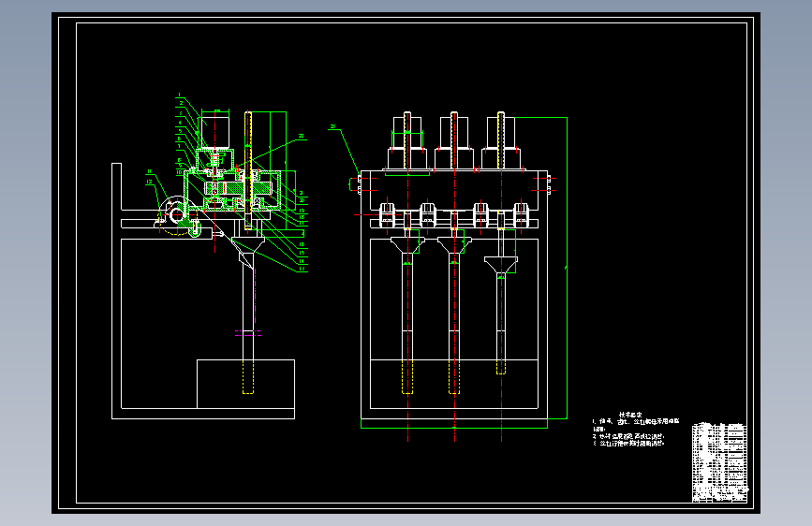Pick callout number 19 on right side
Image resolution: width=812 pixels, height=526 pixels.
click(x=302, y=211)
